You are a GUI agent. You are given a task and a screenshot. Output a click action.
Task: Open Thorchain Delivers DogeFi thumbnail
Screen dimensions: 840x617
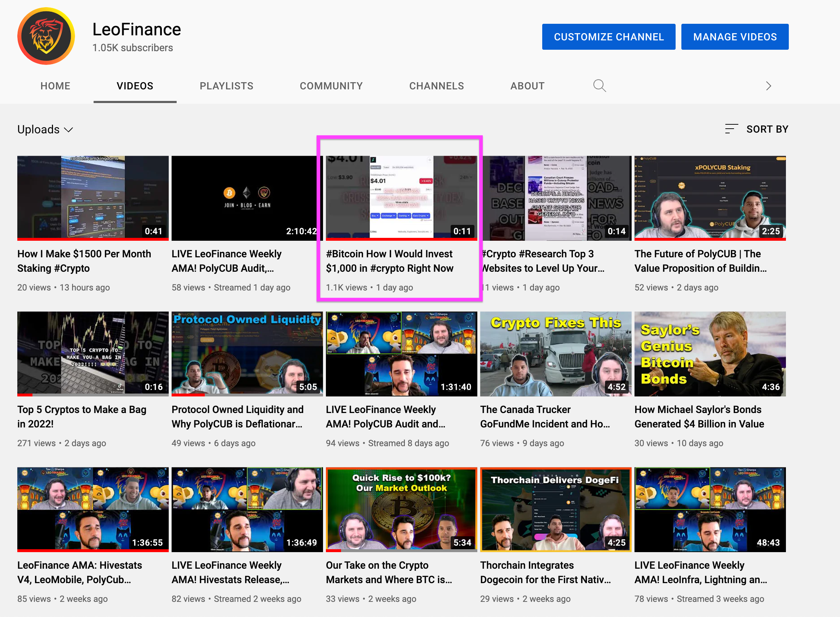(x=556, y=510)
